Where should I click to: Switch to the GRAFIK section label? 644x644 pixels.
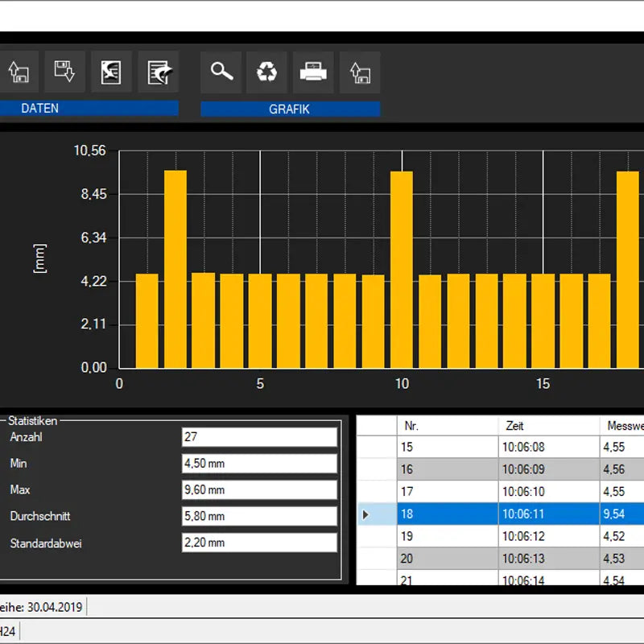click(290, 109)
